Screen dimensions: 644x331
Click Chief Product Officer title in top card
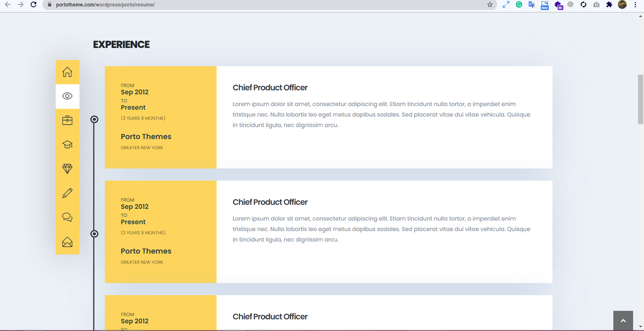pos(270,88)
